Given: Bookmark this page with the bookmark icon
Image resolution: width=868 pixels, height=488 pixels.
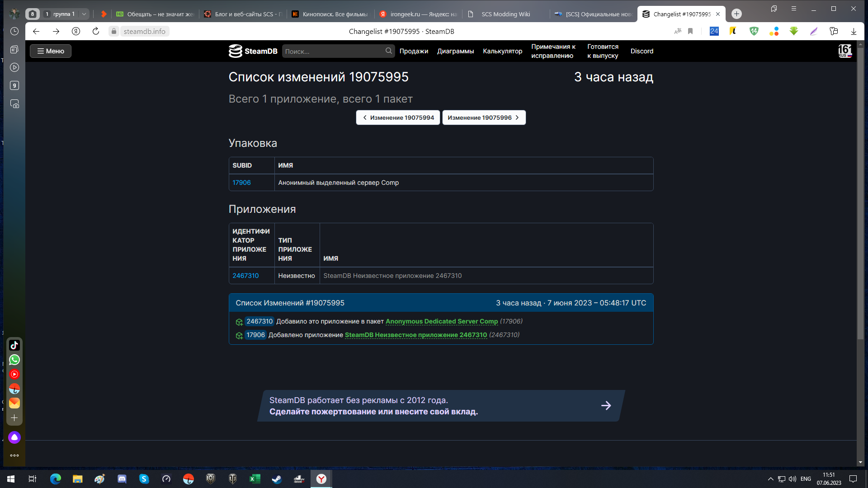Looking at the screenshot, I should [x=690, y=31].
